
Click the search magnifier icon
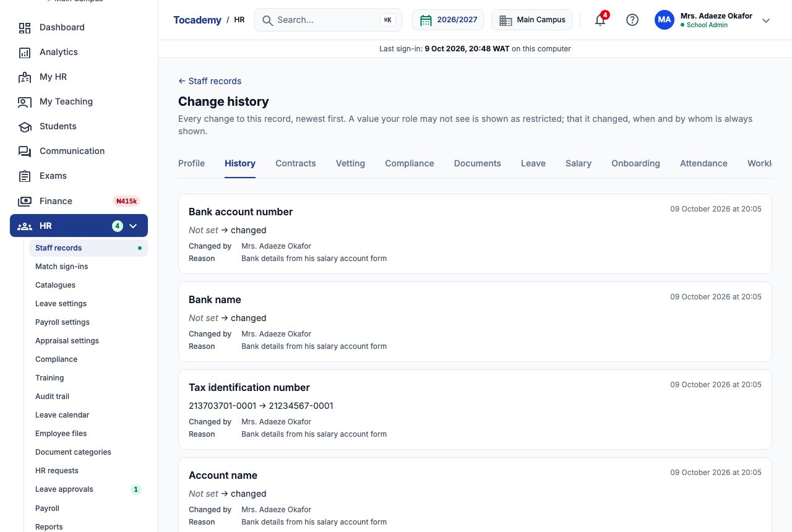click(x=268, y=20)
